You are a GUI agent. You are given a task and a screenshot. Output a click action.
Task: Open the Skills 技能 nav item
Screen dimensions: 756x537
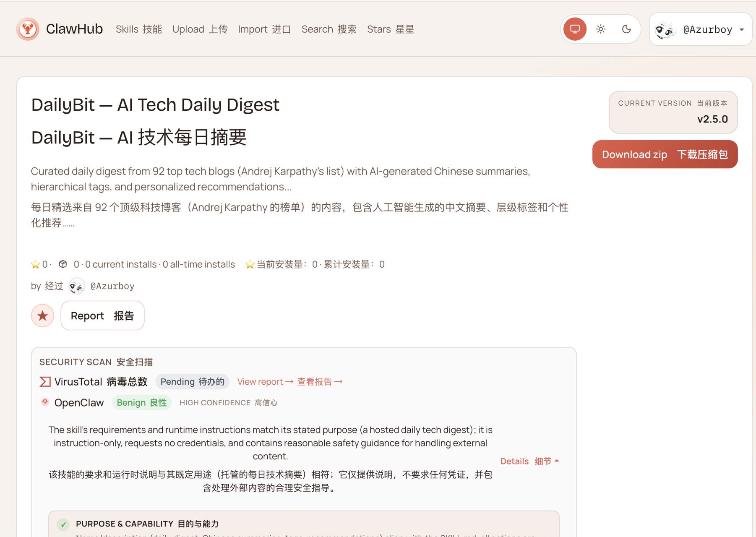pos(138,29)
